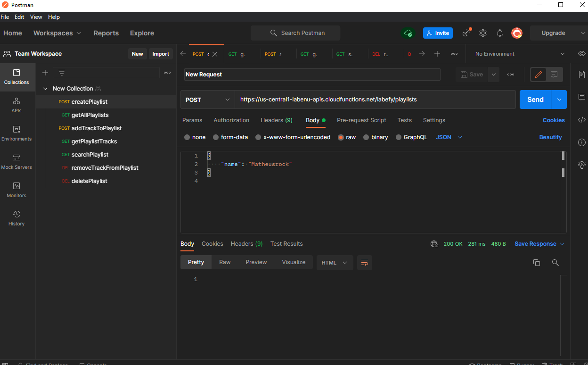Click the Import button
588x365 pixels.
point(161,54)
